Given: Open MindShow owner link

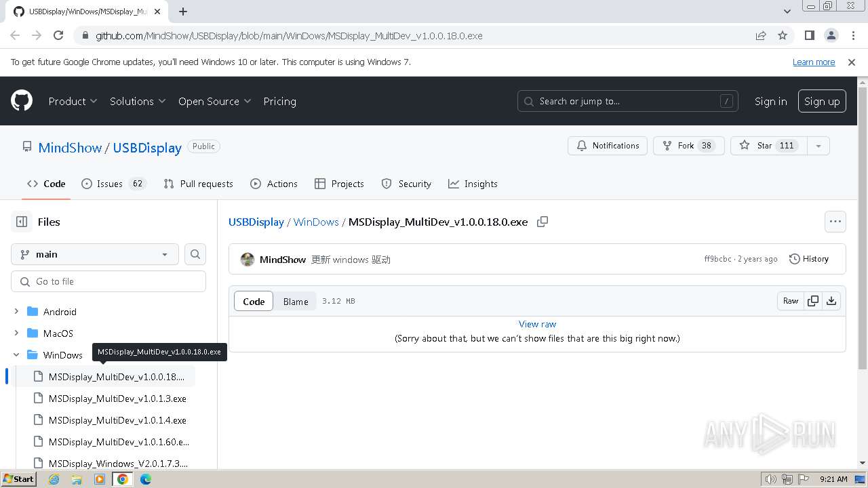Looking at the screenshot, I should point(70,148).
